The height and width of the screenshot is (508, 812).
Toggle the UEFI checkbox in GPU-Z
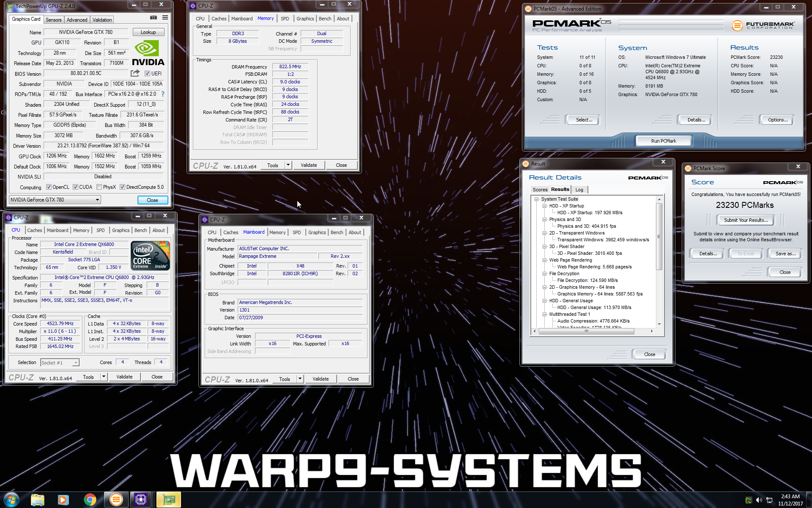[147, 73]
